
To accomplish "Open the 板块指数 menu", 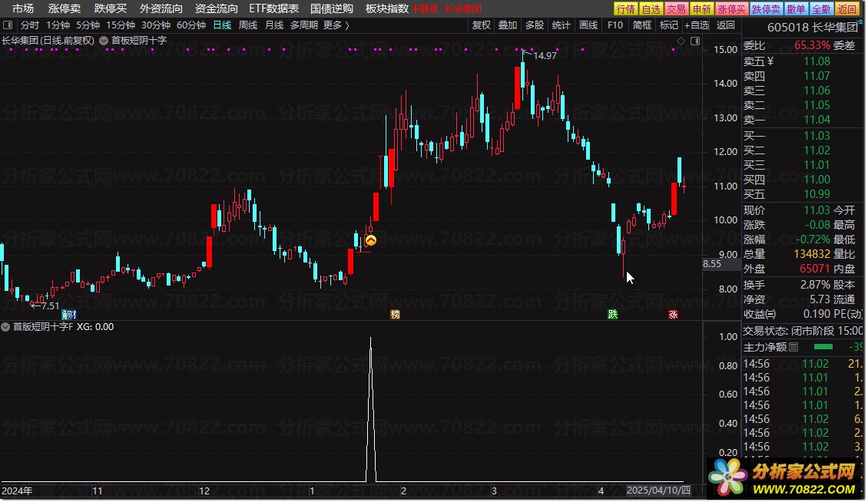I will tap(387, 8).
